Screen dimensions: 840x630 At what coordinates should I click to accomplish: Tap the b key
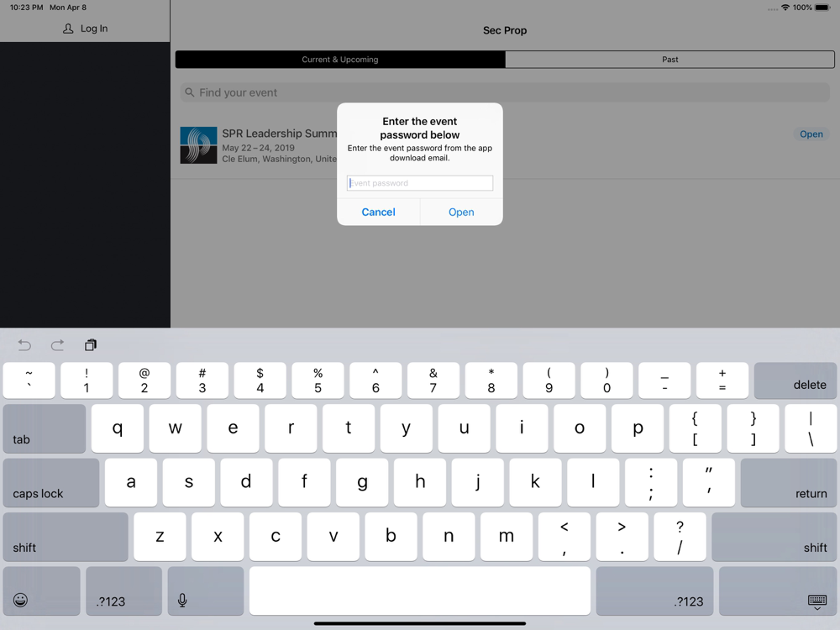[391, 537]
